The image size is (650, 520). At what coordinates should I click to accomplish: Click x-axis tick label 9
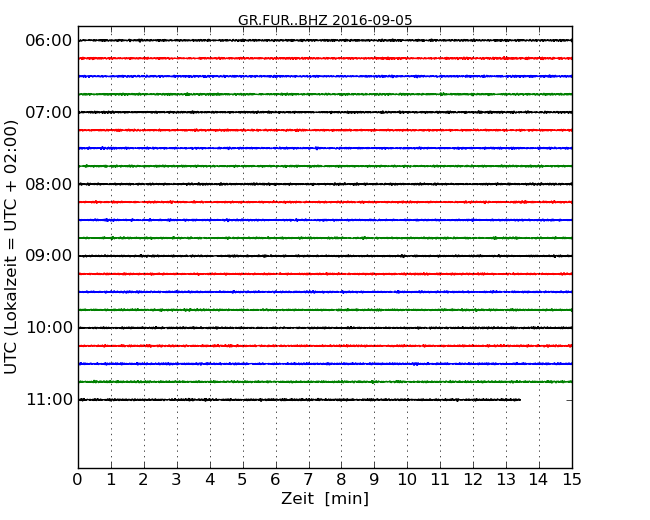(x=374, y=479)
